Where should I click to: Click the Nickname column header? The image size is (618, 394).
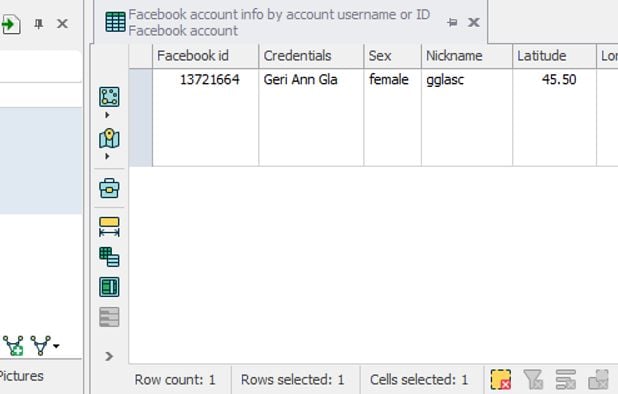tap(467, 56)
